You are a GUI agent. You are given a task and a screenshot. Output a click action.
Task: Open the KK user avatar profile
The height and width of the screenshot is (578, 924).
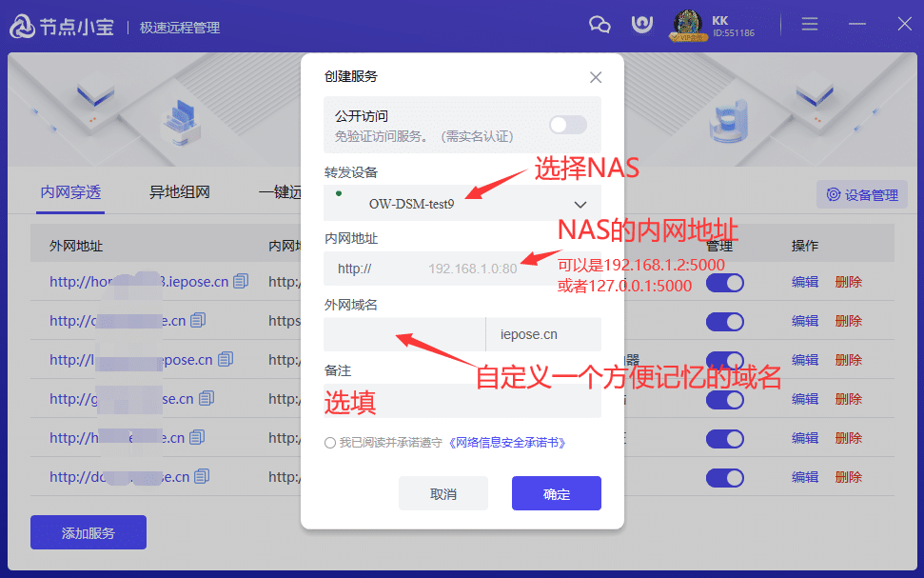(688, 26)
